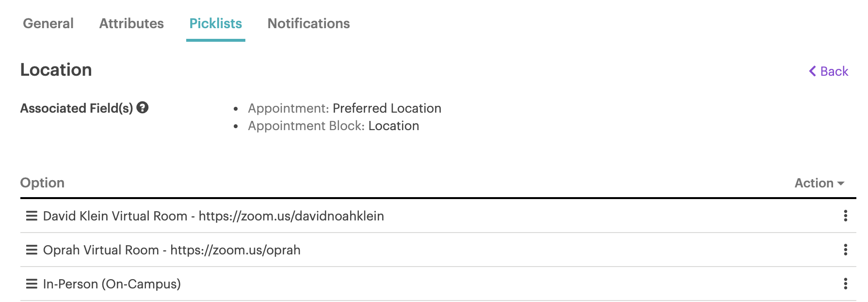The width and height of the screenshot is (868, 302).
Task: Click the Option column header
Action: pos(42,183)
